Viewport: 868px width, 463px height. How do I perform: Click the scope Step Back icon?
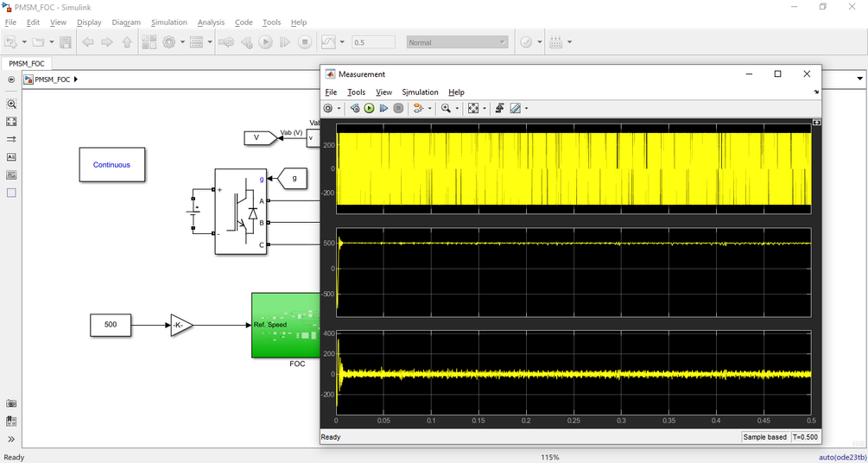pyautogui.click(x=356, y=109)
